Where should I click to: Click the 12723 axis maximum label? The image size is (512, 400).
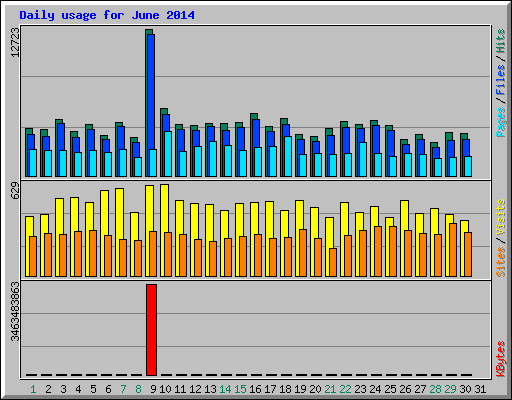(15, 42)
